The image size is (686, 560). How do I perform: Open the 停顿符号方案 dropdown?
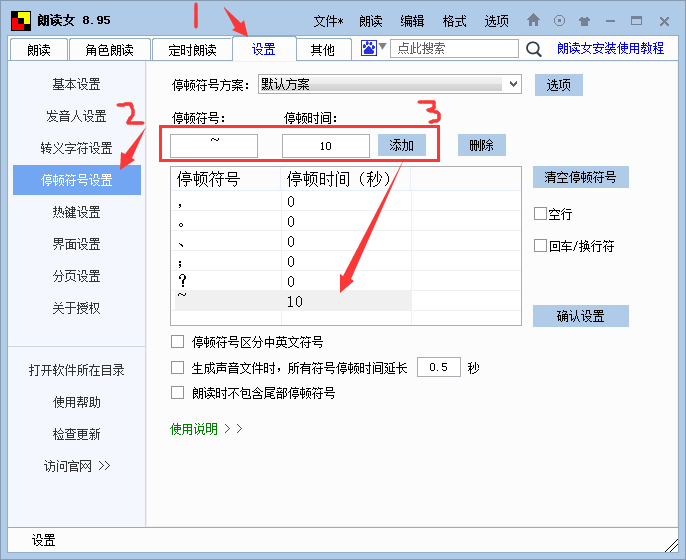[389, 84]
